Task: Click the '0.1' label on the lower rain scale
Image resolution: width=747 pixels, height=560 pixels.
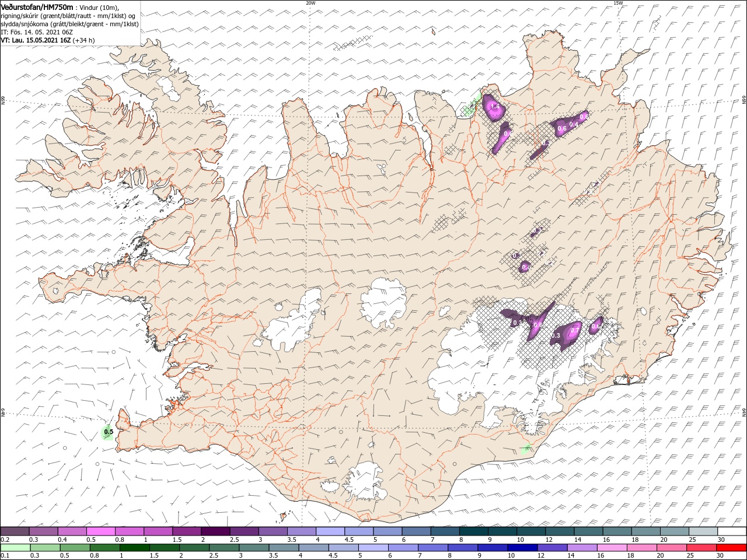Action: [5, 556]
